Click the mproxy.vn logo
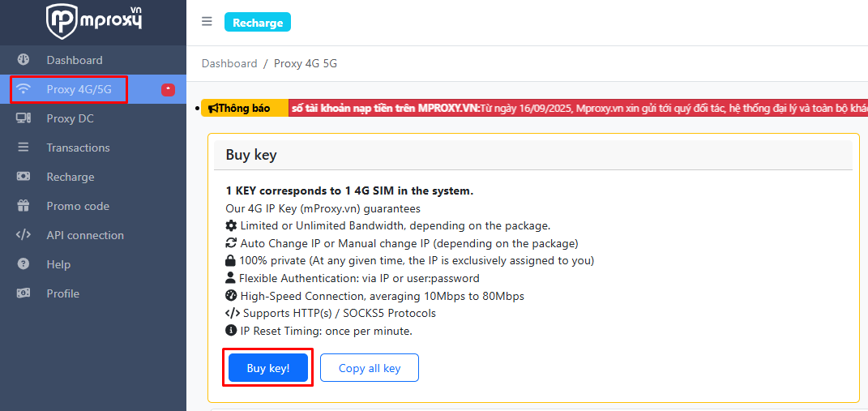Image resolution: width=868 pixels, height=411 pixels. [x=93, y=21]
